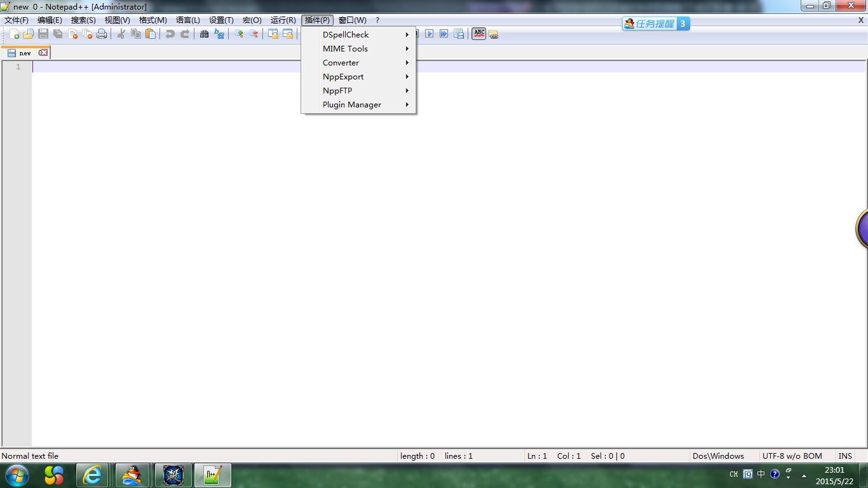
Task: Expand the MIME Tools submenu
Action: click(x=359, y=48)
